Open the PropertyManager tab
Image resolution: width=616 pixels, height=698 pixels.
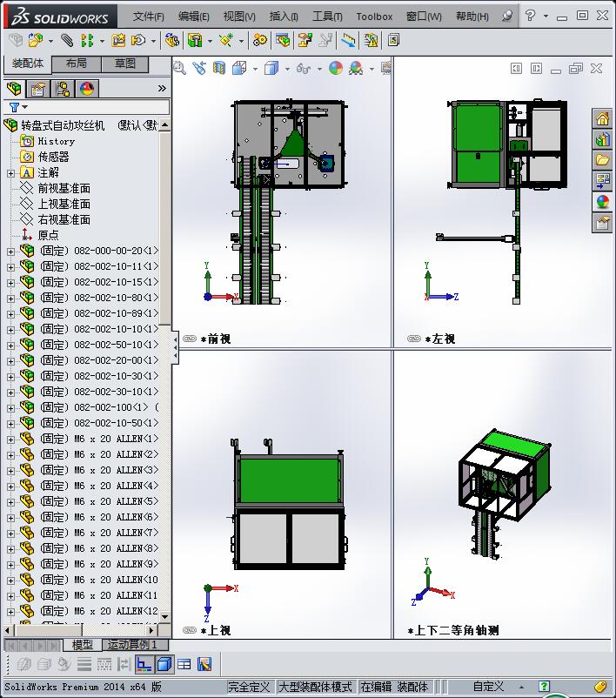(38, 89)
